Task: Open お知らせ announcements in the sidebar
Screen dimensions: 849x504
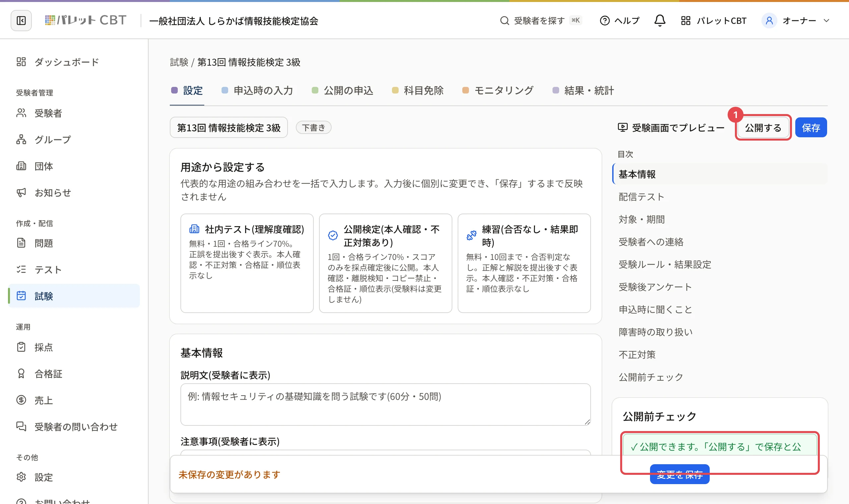Action: [74, 193]
